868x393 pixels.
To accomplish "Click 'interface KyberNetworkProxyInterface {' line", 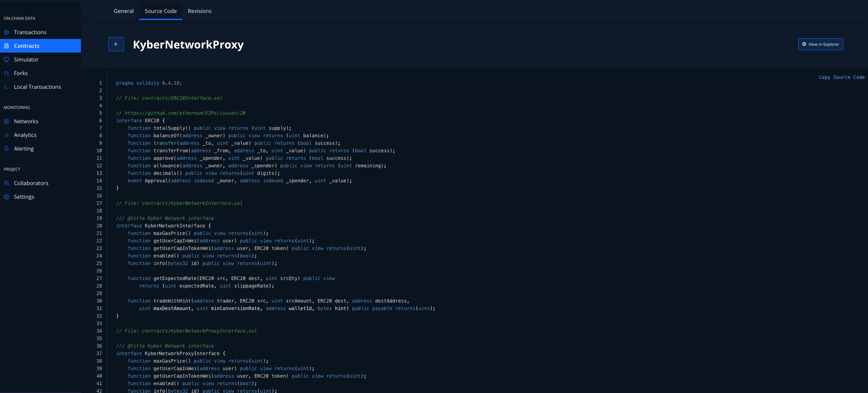I will 171,353.
